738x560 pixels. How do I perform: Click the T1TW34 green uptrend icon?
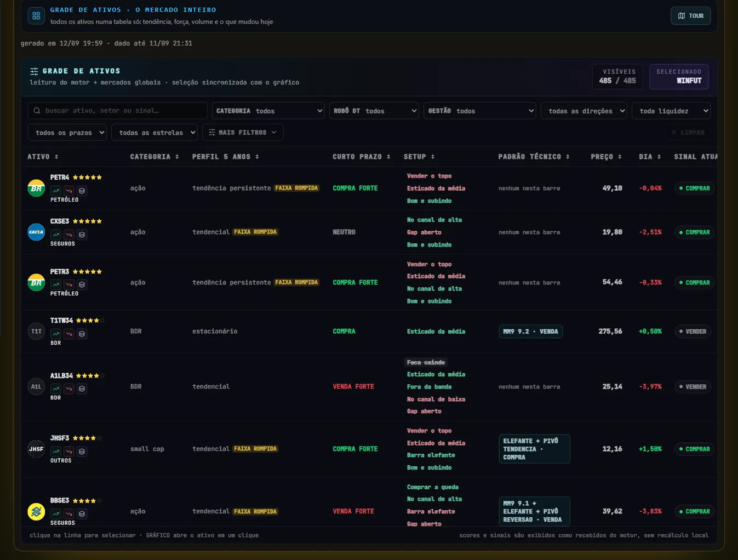coord(56,334)
